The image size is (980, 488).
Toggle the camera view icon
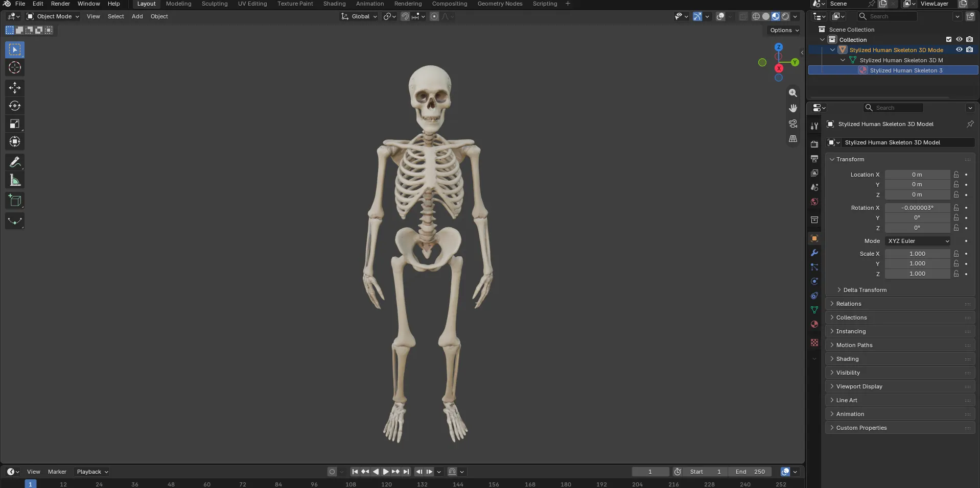click(793, 124)
